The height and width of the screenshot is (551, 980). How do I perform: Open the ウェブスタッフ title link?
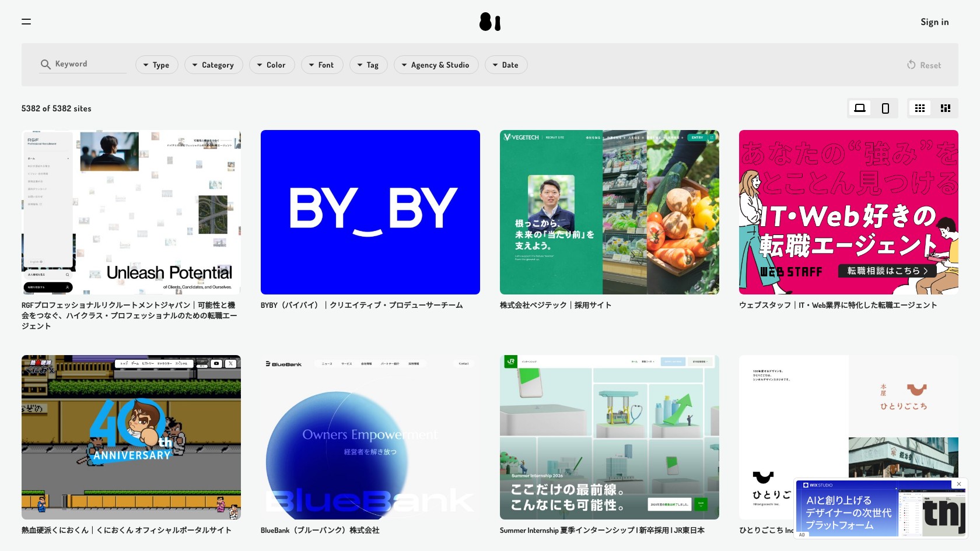pyautogui.click(x=838, y=305)
